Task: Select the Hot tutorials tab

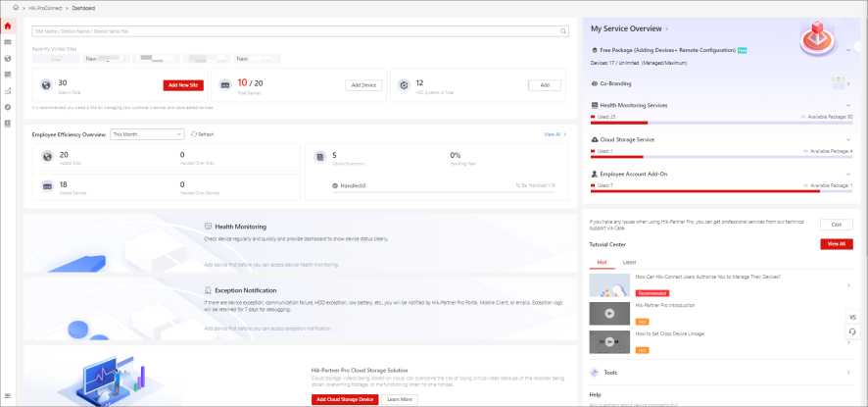Action: point(601,262)
